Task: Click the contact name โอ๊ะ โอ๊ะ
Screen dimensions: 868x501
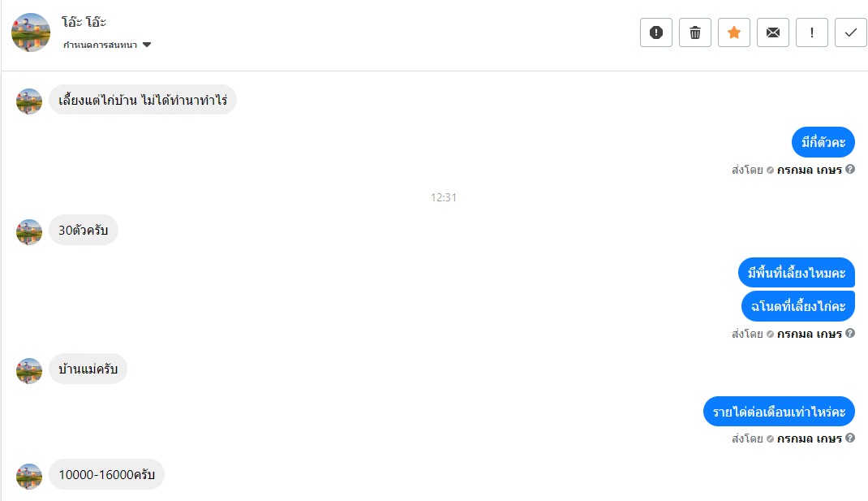Action: click(x=84, y=22)
